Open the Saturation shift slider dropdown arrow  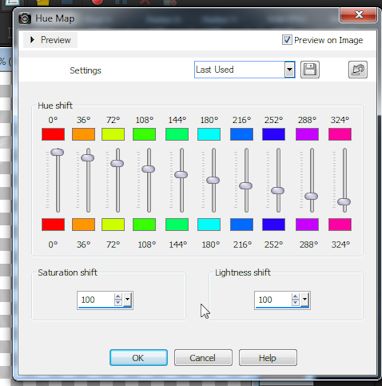[128, 299]
